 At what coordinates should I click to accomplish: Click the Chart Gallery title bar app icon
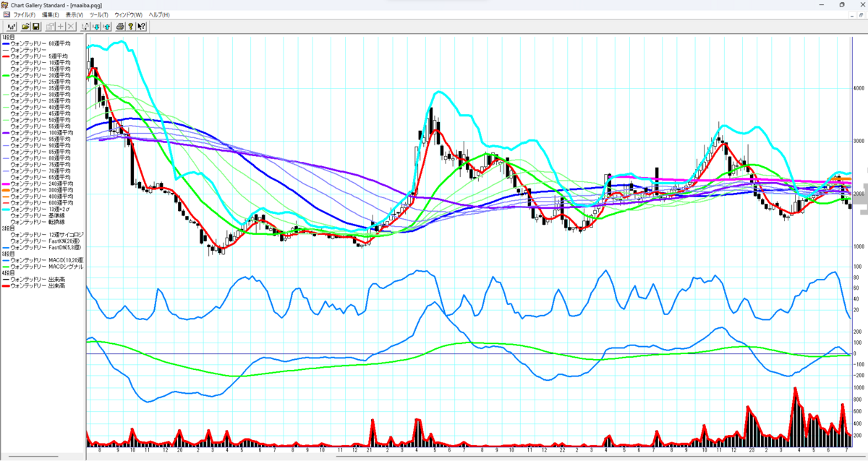click(x=5, y=5)
